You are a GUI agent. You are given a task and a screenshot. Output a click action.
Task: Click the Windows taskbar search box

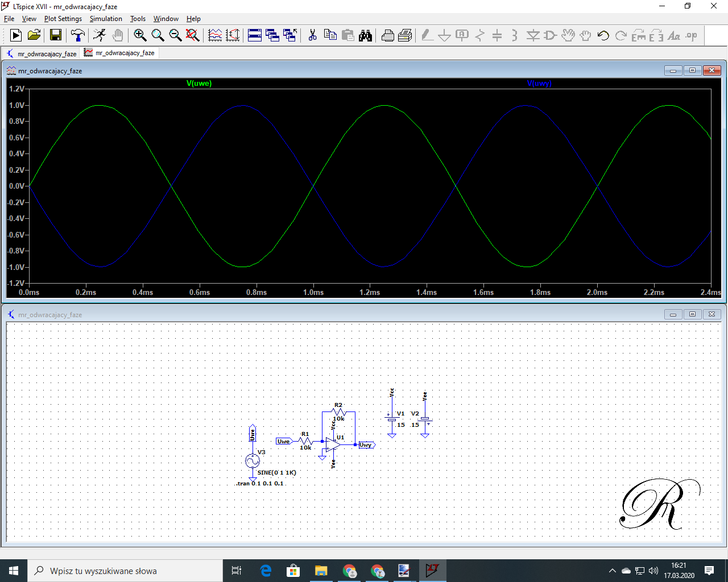click(x=125, y=571)
